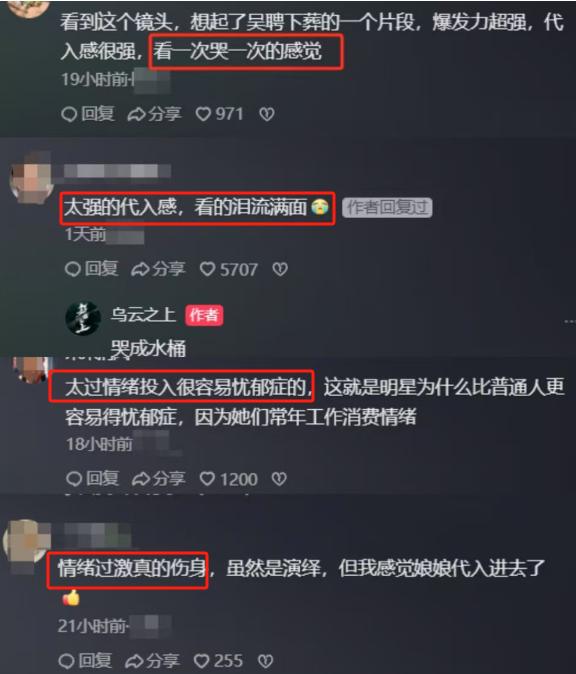Reply to the 18小时前 comment
The height and width of the screenshot is (674, 576).
(x=93, y=478)
